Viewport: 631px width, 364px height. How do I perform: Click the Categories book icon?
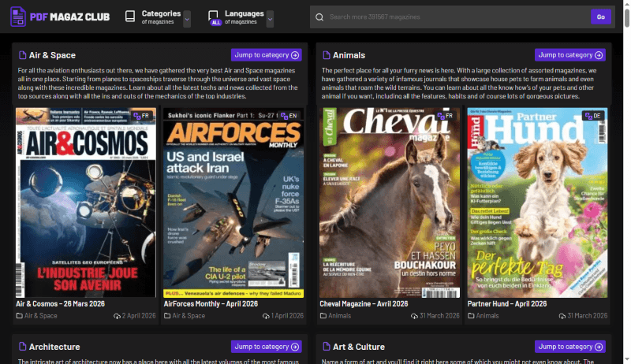pos(130,17)
